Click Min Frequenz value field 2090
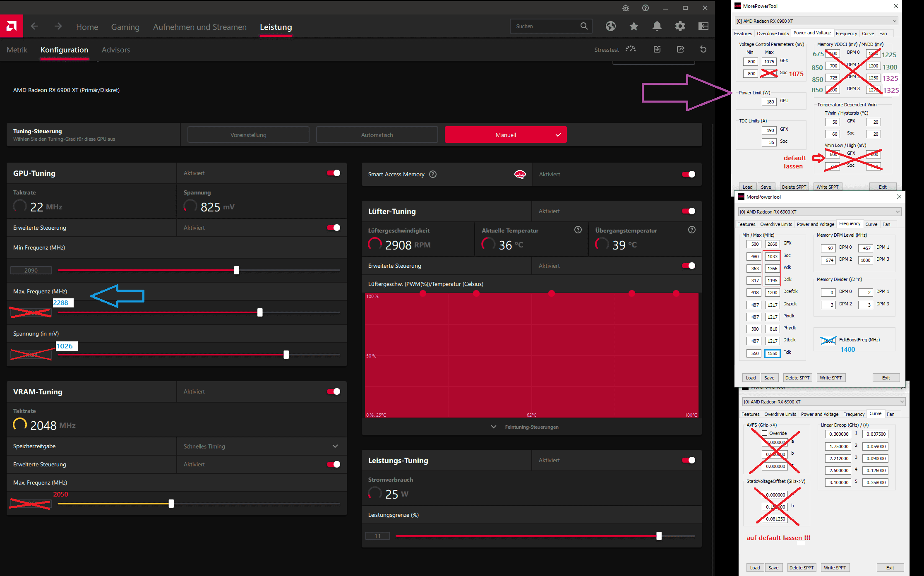Image resolution: width=924 pixels, height=576 pixels. pyautogui.click(x=31, y=270)
